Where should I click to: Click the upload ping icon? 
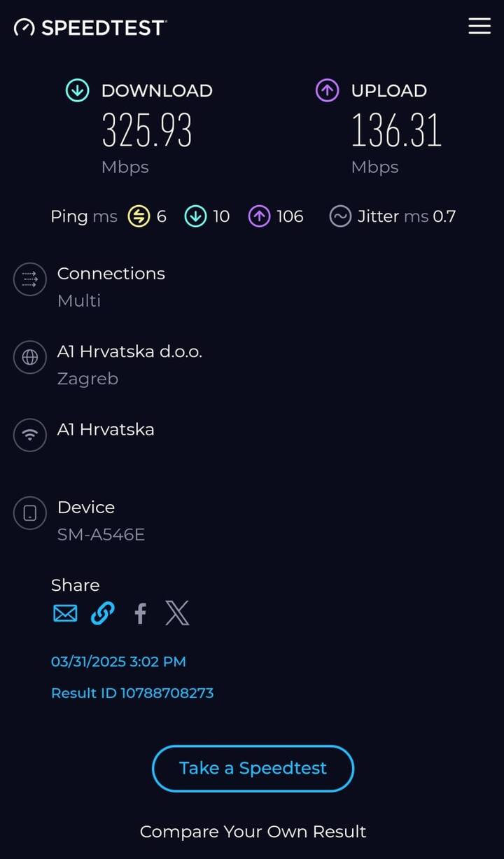coord(259,217)
